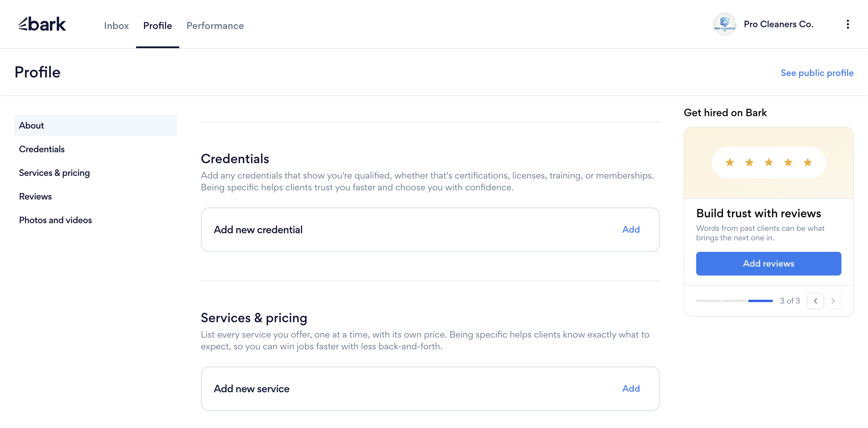868x428 pixels.
Task: Click the Add new service card
Action: [430, 388]
